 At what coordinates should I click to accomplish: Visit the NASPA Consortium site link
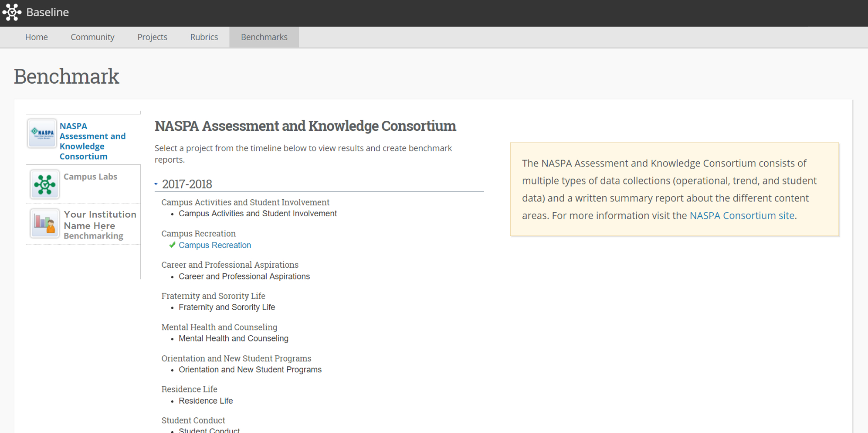pyautogui.click(x=742, y=215)
